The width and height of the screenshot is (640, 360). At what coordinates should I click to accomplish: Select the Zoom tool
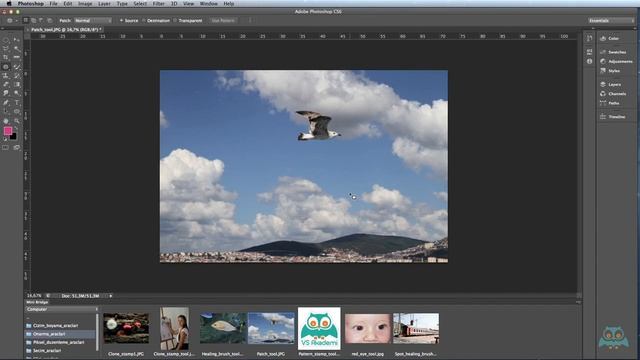(x=16, y=121)
